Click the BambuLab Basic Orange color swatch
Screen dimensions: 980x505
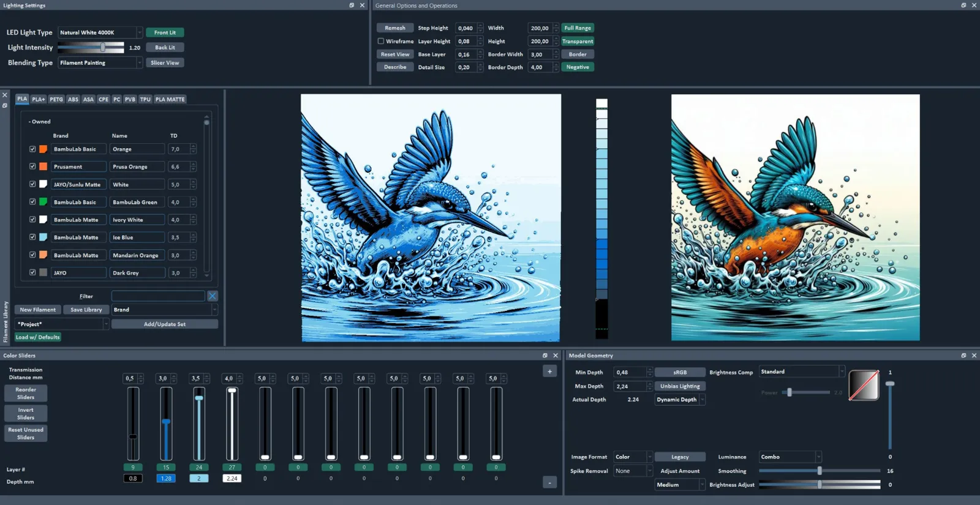tap(43, 149)
